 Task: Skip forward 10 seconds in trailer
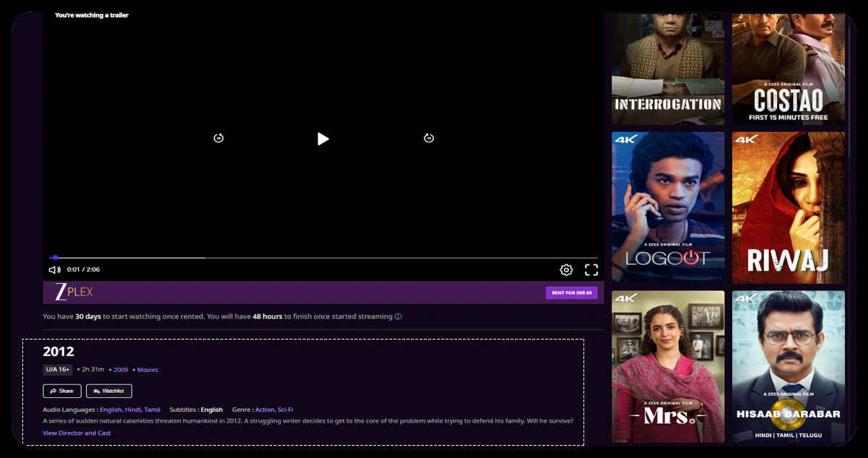(429, 138)
